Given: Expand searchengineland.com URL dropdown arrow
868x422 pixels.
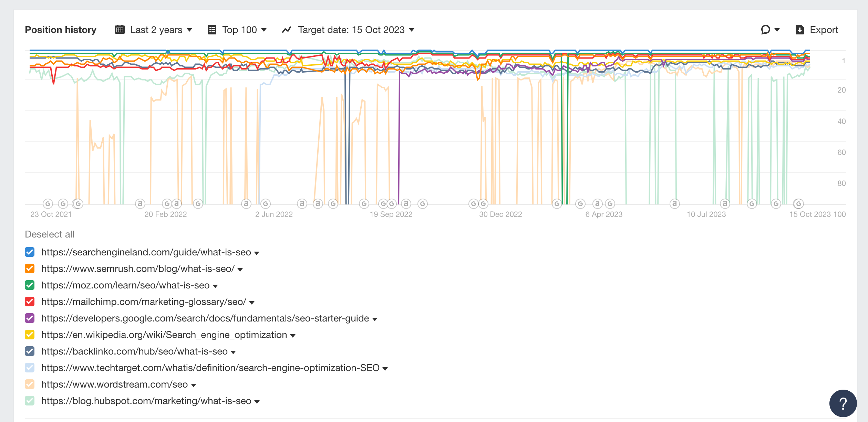Looking at the screenshot, I should click(x=257, y=253).
